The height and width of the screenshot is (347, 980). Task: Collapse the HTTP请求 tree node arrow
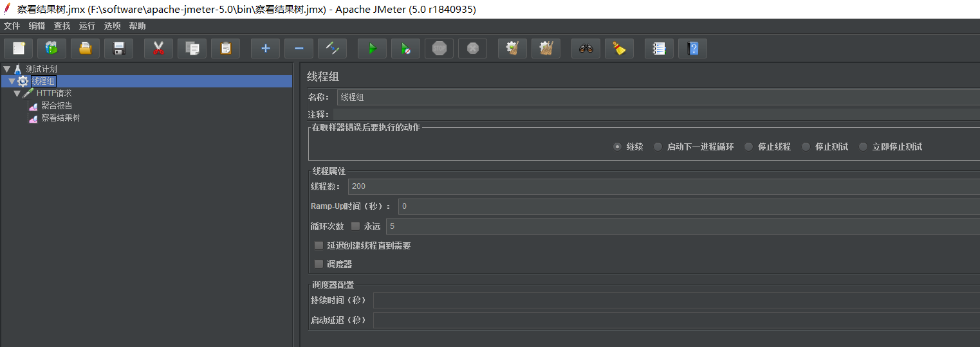coord(17,93)
